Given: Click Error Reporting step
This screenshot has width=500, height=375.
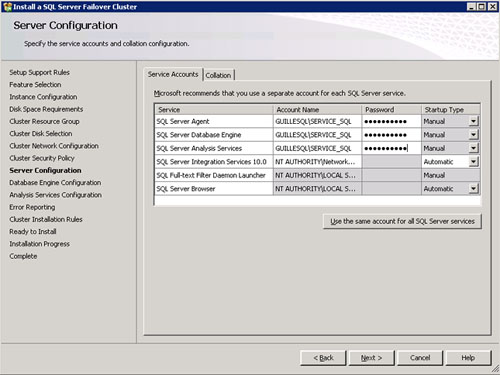Looking at the screenshot, I should [32, 207].
